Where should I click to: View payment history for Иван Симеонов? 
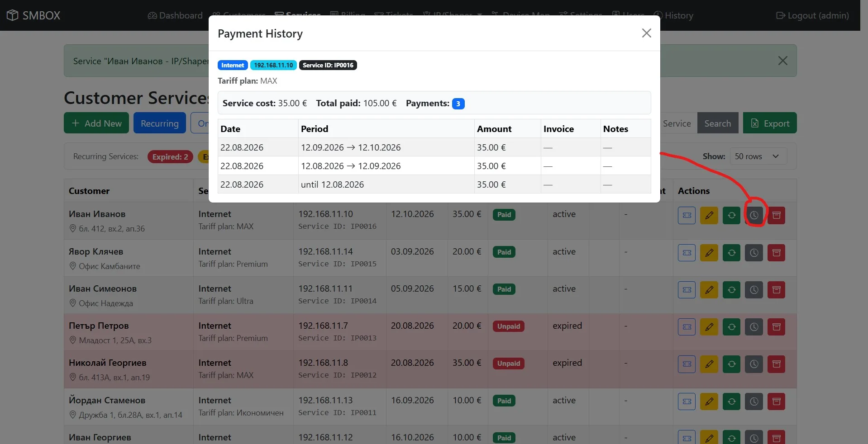(x=754, y=290)
